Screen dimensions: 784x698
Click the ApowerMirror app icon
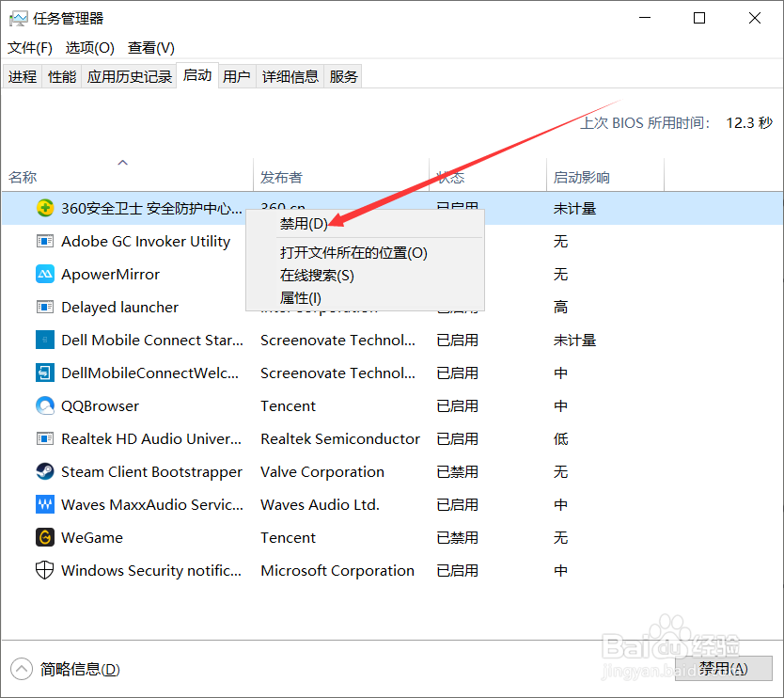tap(45, 274)
